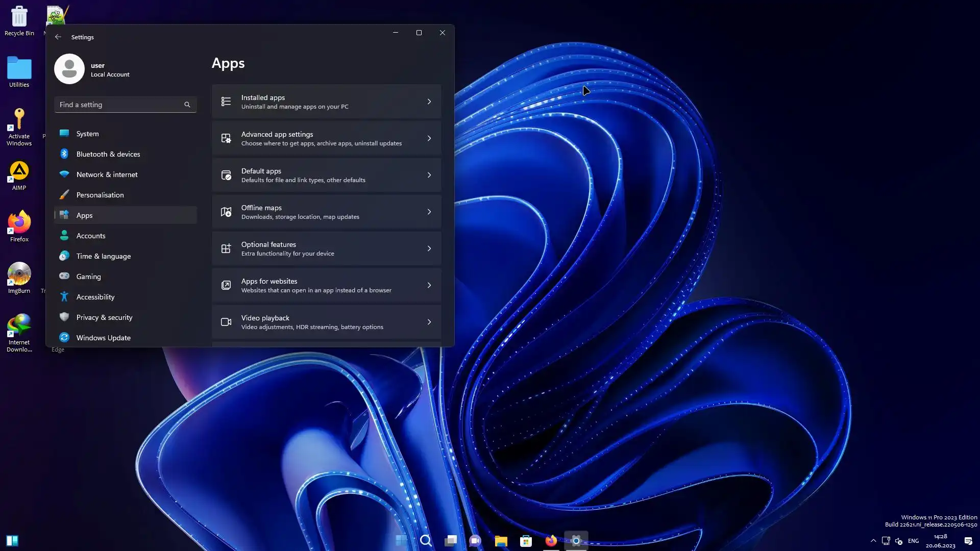This screenshot has width=980, height=551.
Task: Click the back arrow in Settings
Action: pos(58,37)
